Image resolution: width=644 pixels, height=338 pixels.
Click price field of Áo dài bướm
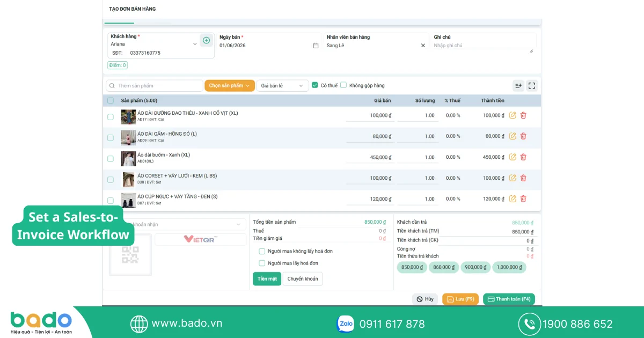(x=370, y=157)
